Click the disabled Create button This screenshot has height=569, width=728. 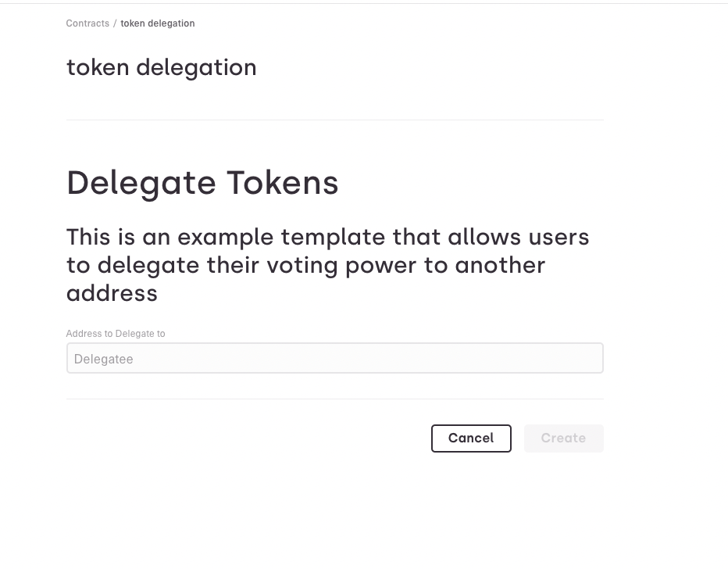(564, 438)
